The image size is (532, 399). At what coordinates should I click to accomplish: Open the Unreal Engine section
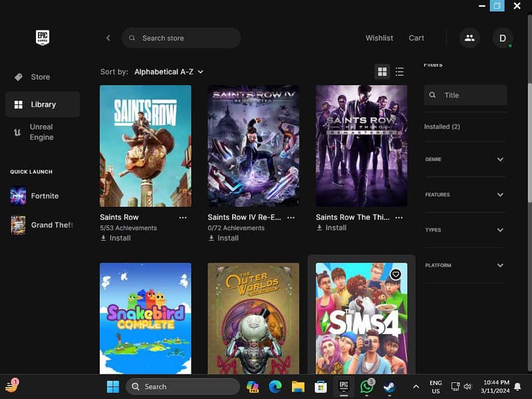click(42, 132)
